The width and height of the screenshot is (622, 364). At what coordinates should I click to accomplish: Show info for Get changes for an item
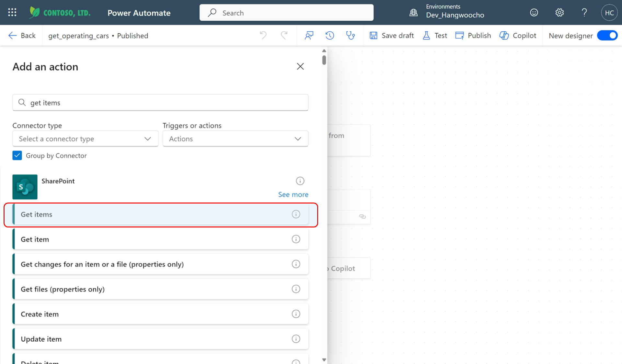click(x=296, y=264)
